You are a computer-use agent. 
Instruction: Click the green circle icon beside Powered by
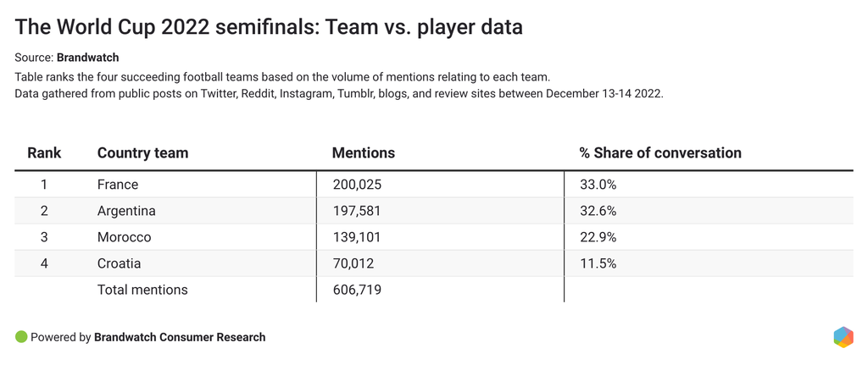coord(22,337)
